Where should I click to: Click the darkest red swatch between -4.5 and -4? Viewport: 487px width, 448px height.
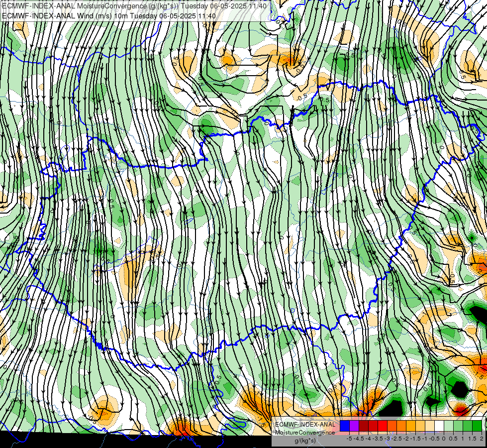(364, 426)
